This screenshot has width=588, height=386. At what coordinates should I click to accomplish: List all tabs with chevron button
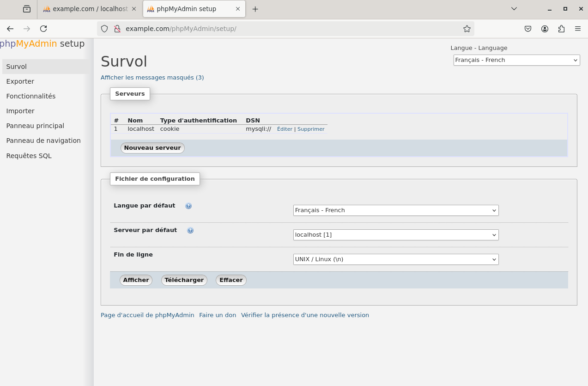click(514, 9)
